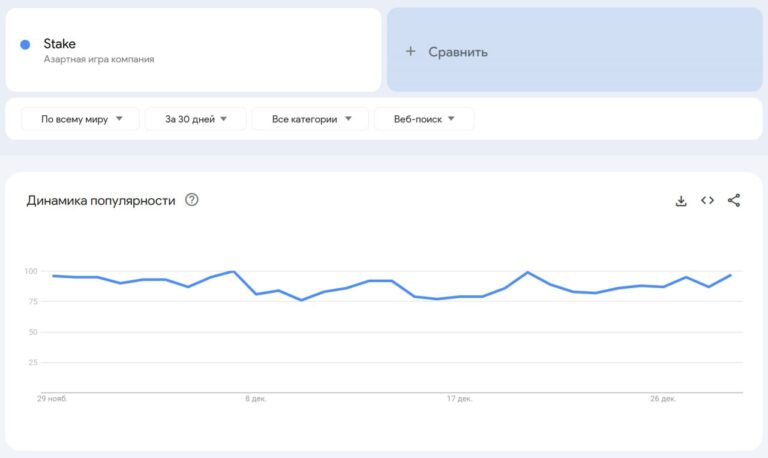Select the Азартная игра компания subtitle

tap(99, 60)
